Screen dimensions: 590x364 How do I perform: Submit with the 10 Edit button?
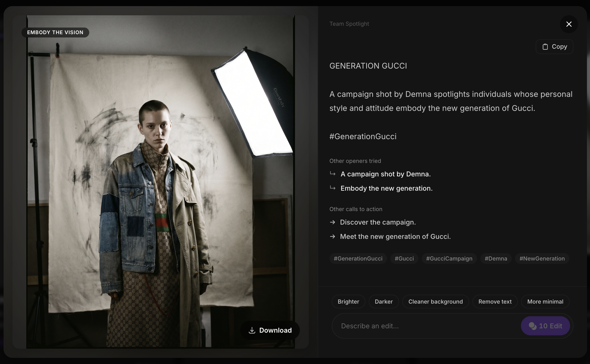pos(545,326)
